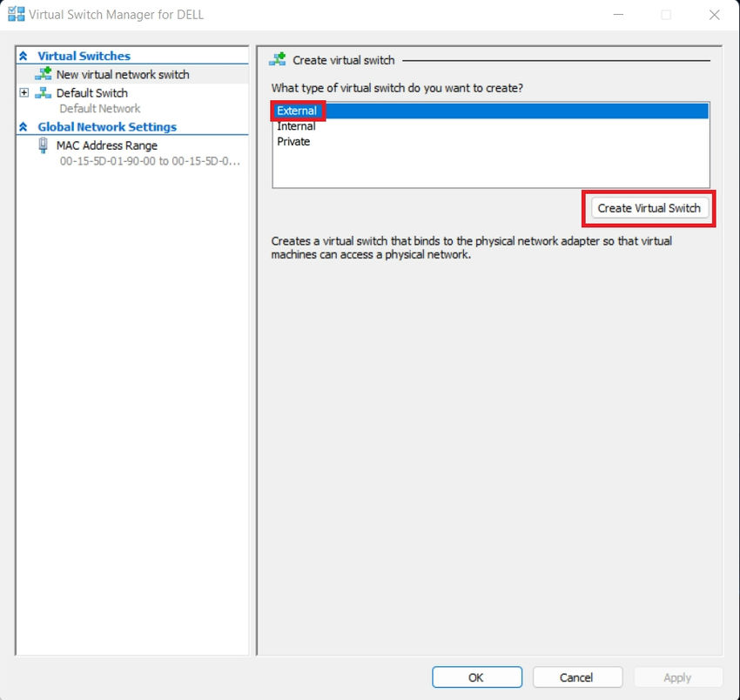The height and width of the screenshot is (700, 740).
Task: Click the new virtual network switch icon
Action: tap(44, 74)
